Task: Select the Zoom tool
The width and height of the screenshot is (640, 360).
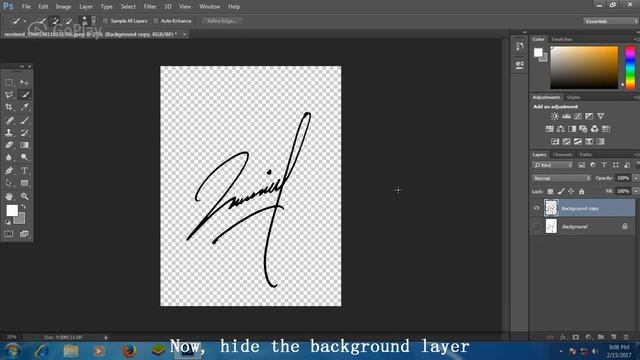Action: pos(24,196)
